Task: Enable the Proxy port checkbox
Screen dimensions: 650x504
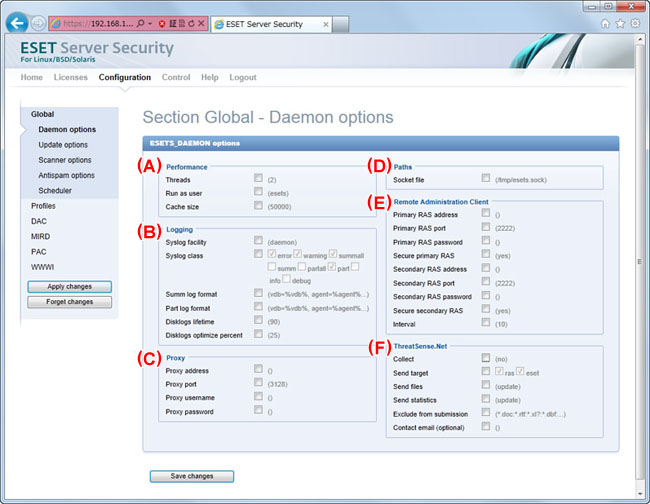Action: point(258,382)
